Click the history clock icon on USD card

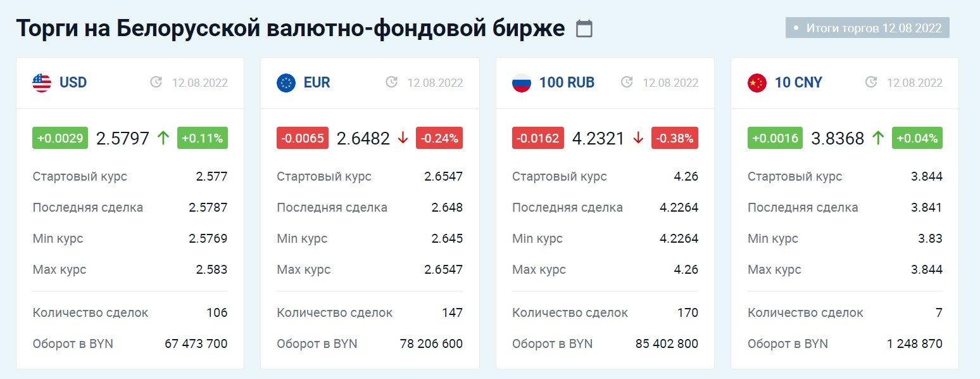(x=156, y=82)
